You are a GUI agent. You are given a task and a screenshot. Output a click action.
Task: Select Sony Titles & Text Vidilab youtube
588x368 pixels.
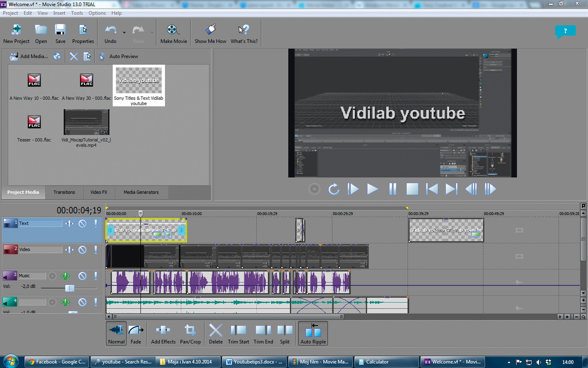(139, 86)
